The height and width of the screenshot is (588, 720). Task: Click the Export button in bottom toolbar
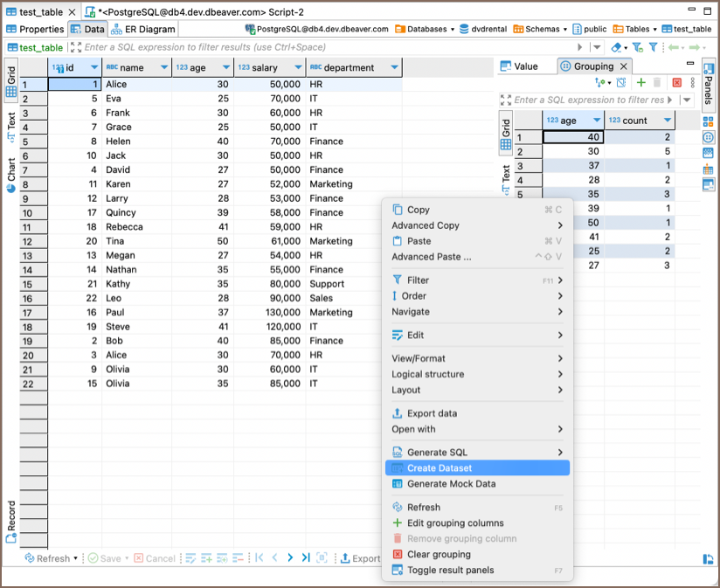(x=360, y=558)
